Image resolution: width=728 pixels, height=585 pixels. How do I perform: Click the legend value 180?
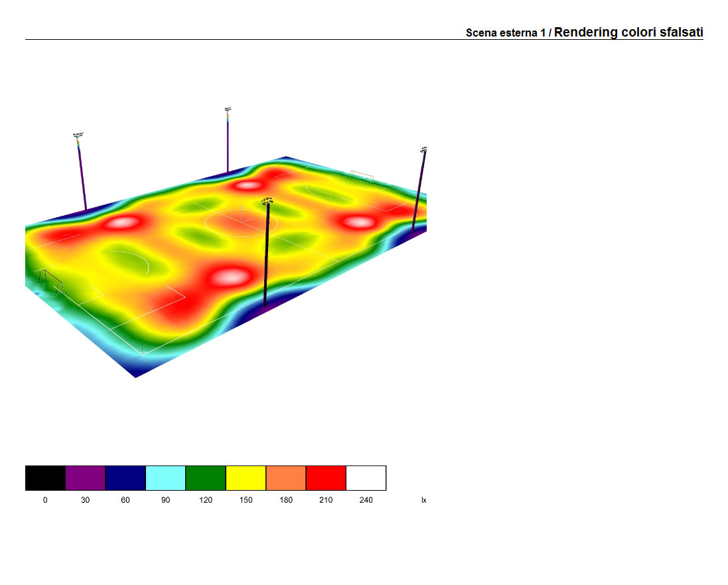point(286,500)
